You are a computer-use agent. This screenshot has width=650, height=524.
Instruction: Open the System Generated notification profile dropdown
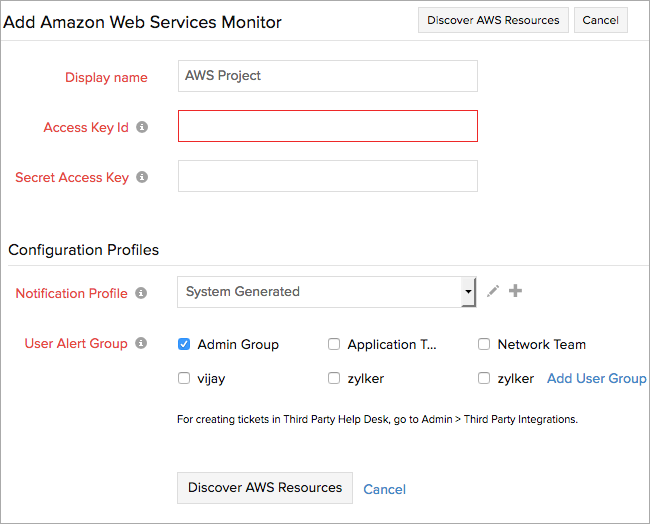[x=327, y=292]
